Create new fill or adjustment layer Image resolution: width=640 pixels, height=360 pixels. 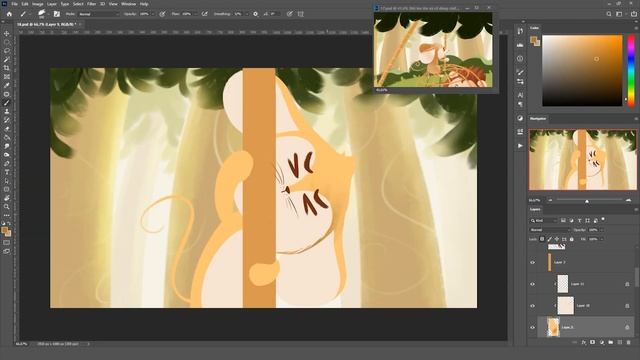[x=602, y=342]
